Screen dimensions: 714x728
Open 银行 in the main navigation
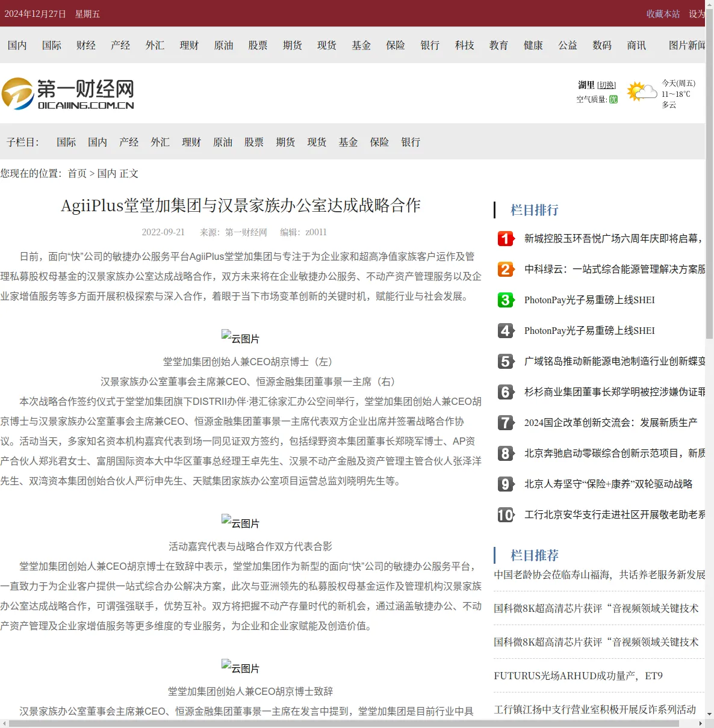430,45
